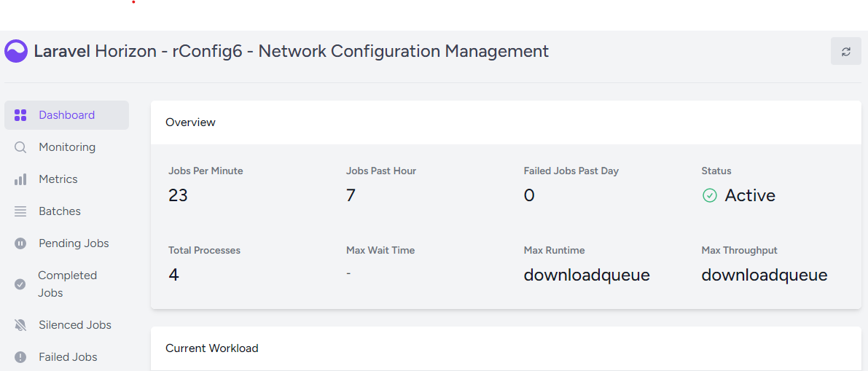Click the Max Wait Time dash value
The height and width of the screenshot is (371, 868).
(x=348, y=273)
